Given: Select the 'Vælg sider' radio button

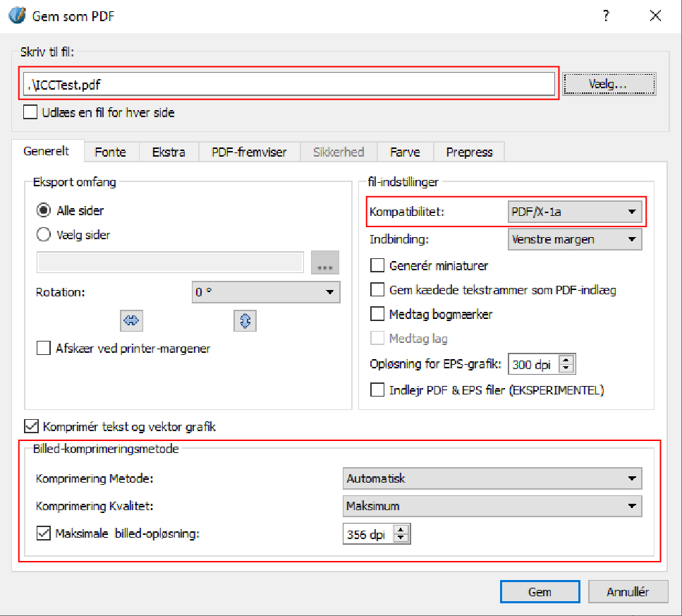Looking at the screenshot, I should pyautogui.click(x=43, y=235).
